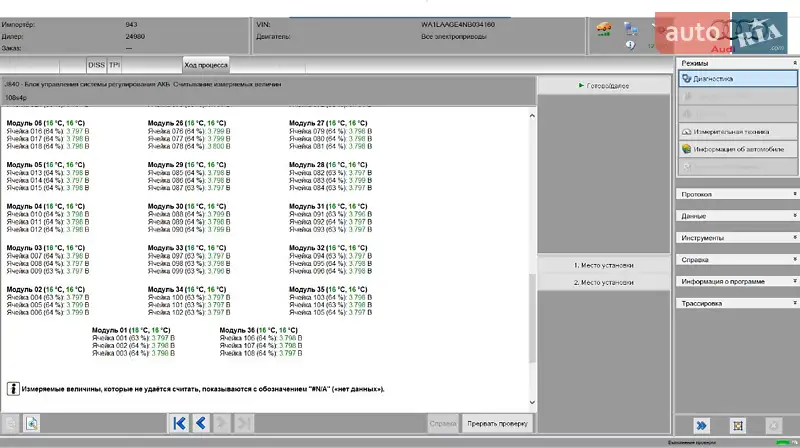This screenshot has height=448, width=800.
Task: Click the document icon in the bottom-left toolbar
Action: tap(31, 423)
